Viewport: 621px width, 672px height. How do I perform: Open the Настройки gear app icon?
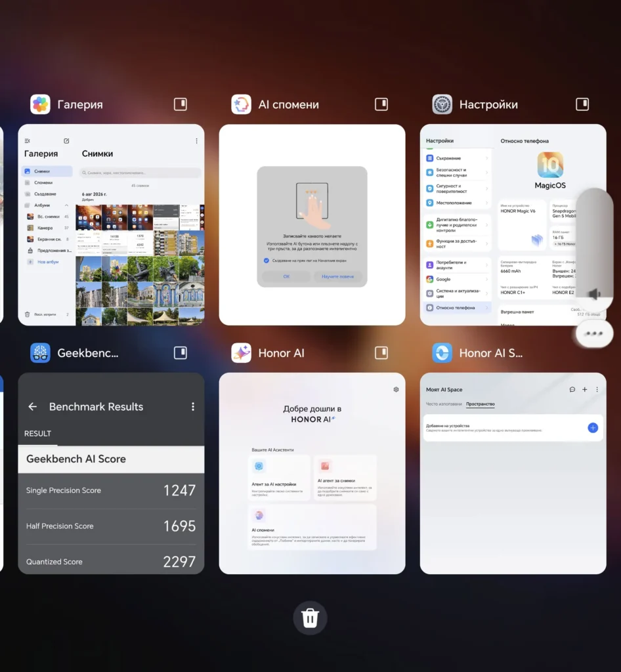pos(442,104)
